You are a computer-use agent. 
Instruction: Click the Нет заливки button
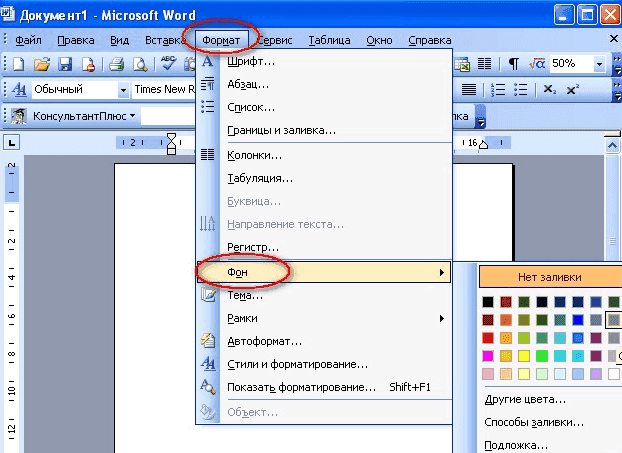click(x=549, y=277)
